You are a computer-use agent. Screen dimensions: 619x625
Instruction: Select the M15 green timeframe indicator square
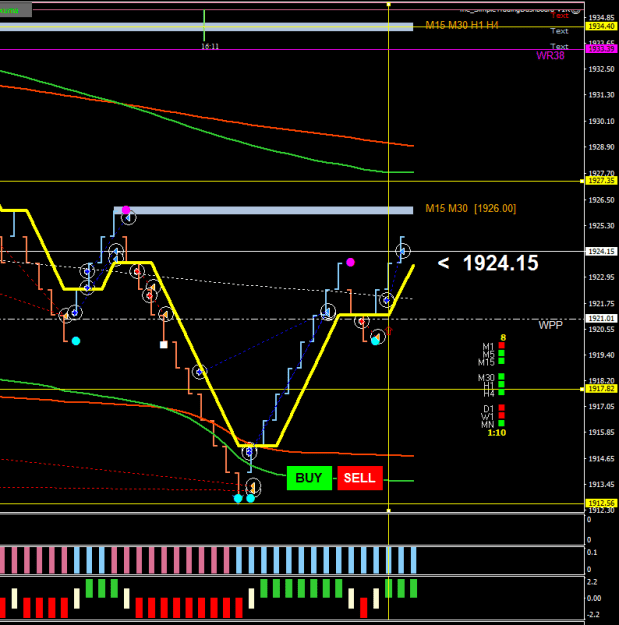(x=501, y=361)
